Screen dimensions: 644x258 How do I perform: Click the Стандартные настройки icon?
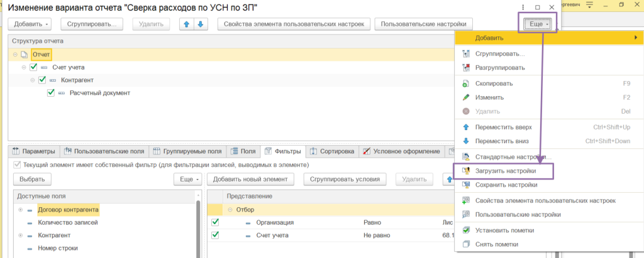coord(465,157)
